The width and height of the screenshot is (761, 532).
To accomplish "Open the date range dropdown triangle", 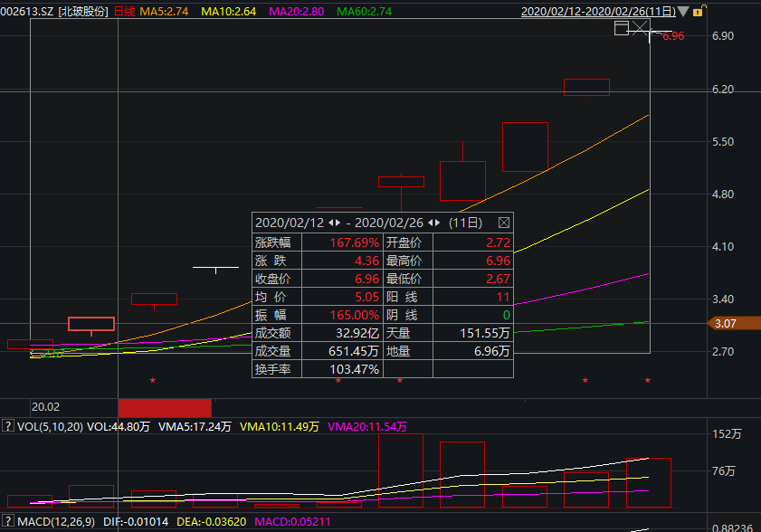I will [683, 12].
